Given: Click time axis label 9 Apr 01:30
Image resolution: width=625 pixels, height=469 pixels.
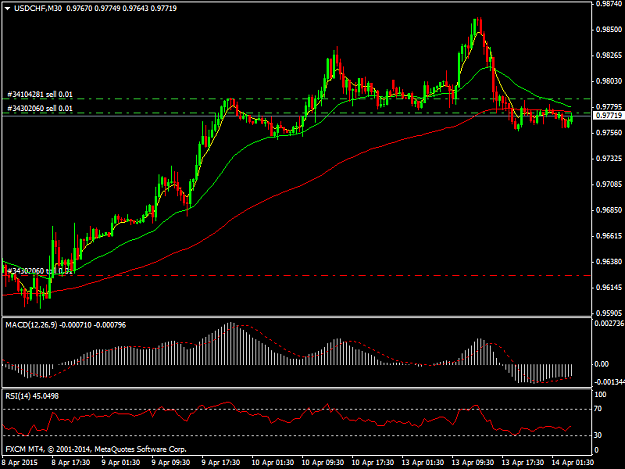Looking at the screenshot, I should coord(121,463).
